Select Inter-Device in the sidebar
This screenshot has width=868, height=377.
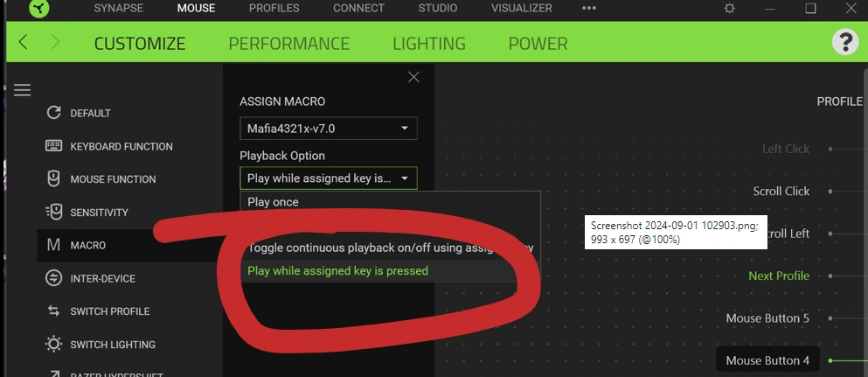point(102,278)
